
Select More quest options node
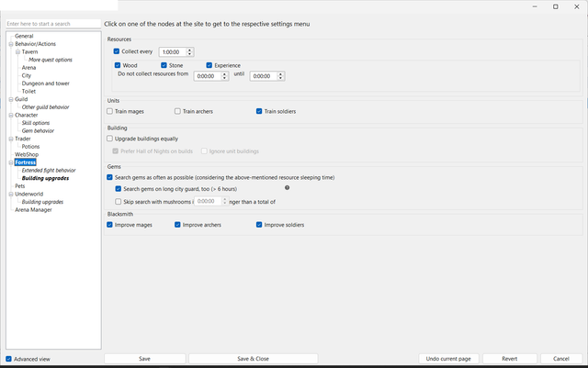[51, 60]
